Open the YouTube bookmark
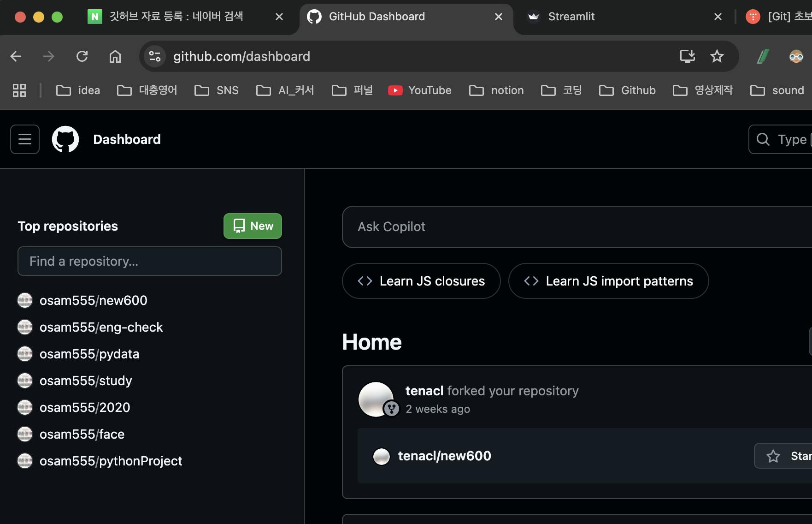Screen dimensions: 812x524 pos(420,90)
